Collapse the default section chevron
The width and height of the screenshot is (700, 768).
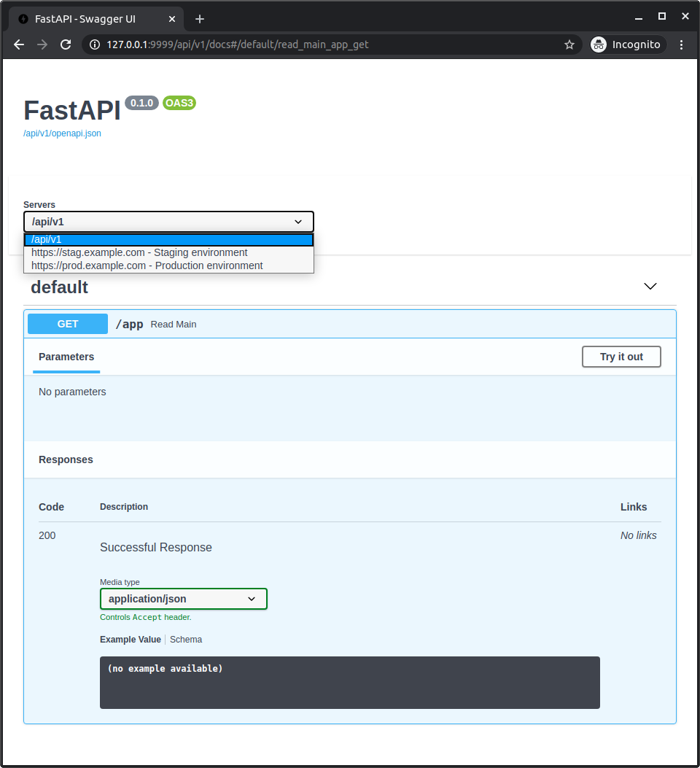pyautogui.click(x=650, y=287)
